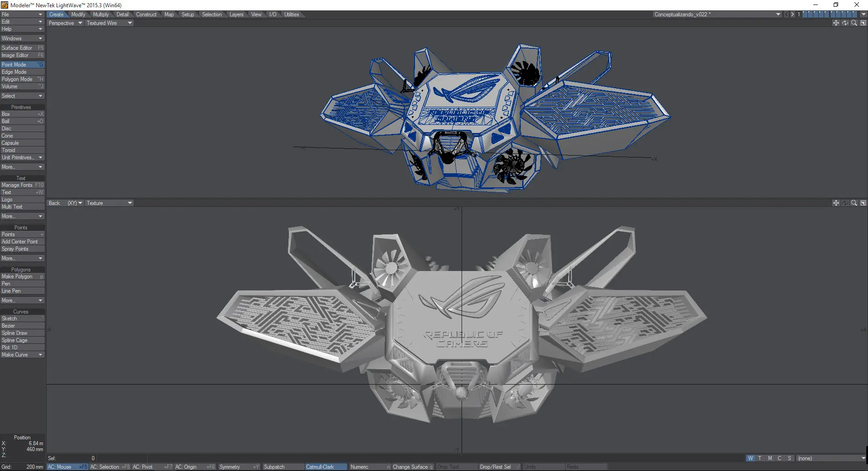Click the zoom magnifier of the Perspective viewport

click(x=854, y=23)
